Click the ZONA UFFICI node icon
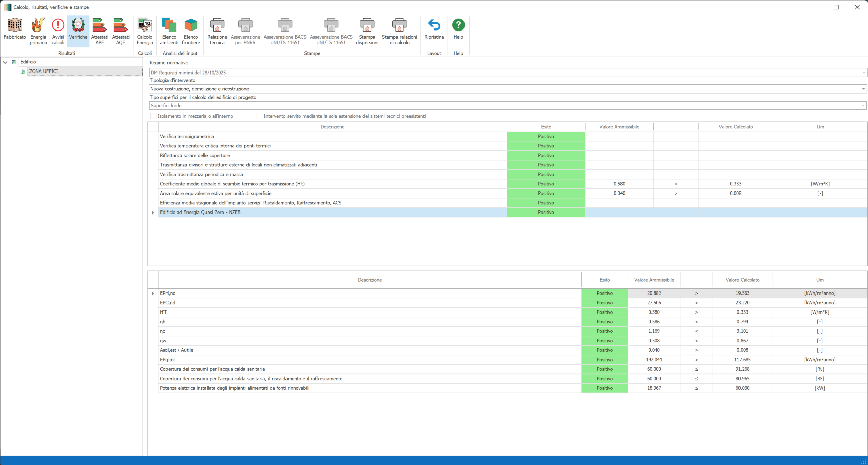The width and height of the screenshot is (868, 465). pos(23,72)
